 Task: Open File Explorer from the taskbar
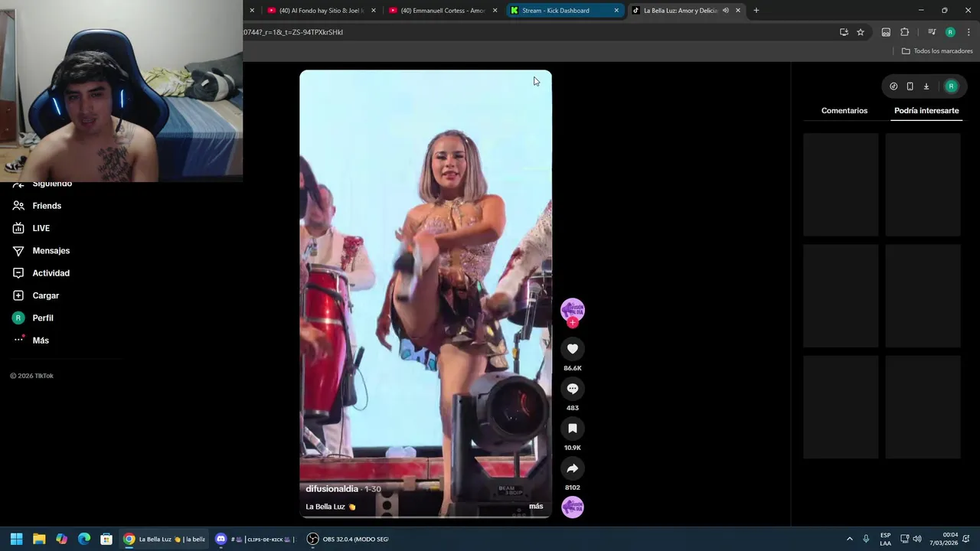point(39,540)
